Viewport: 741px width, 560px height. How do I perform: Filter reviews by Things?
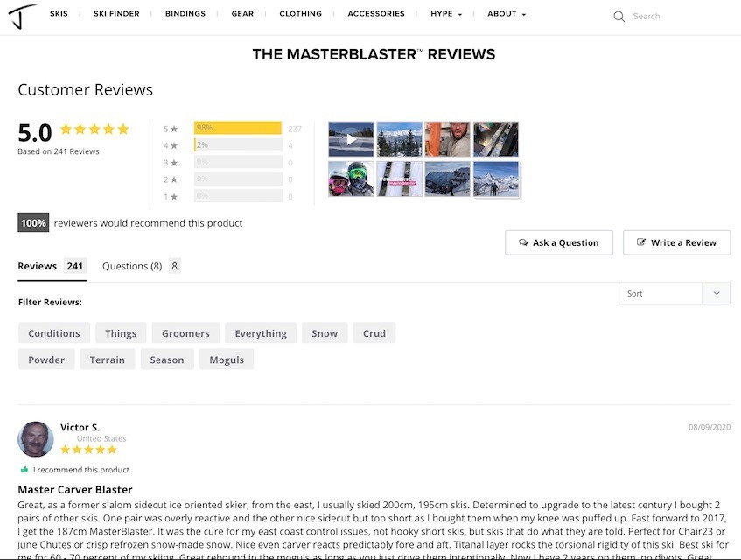121,333
